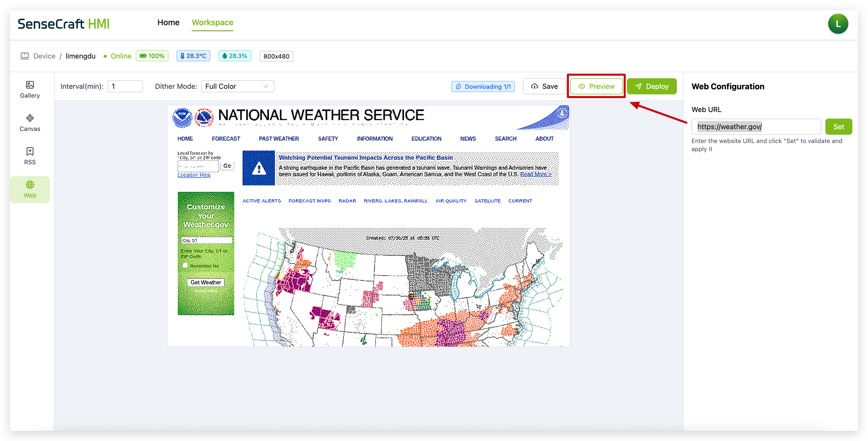Click the Web Configuration heading
The width and height of the screenshot is (868, 441).
coord(728,87)
